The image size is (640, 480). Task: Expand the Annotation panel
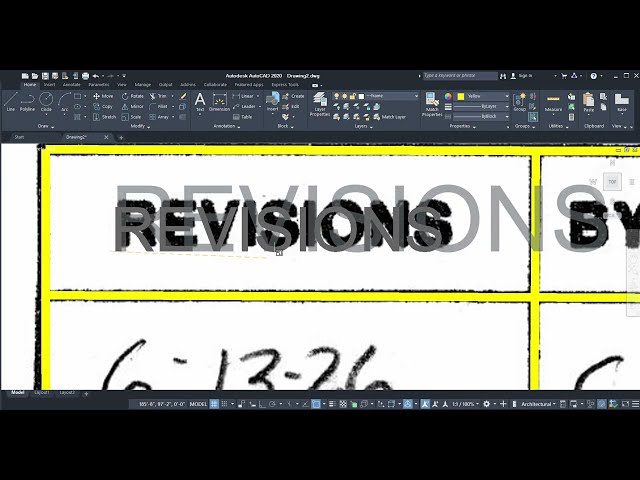click(227, 127)
